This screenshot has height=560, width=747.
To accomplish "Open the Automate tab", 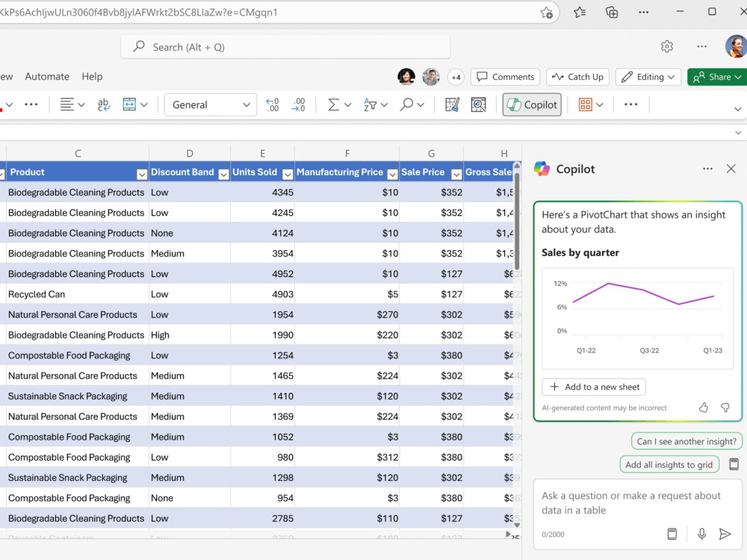I will click(46, 77).
